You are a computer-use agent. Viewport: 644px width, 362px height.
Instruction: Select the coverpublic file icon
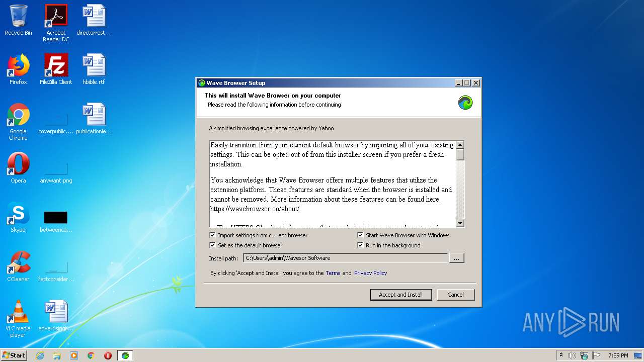56,122
